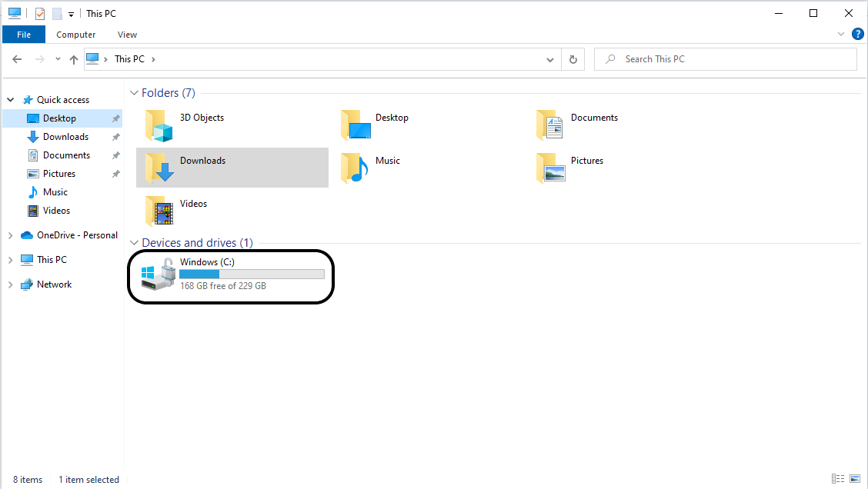Open the Pictures folder
868x489 pixels.
587,160
